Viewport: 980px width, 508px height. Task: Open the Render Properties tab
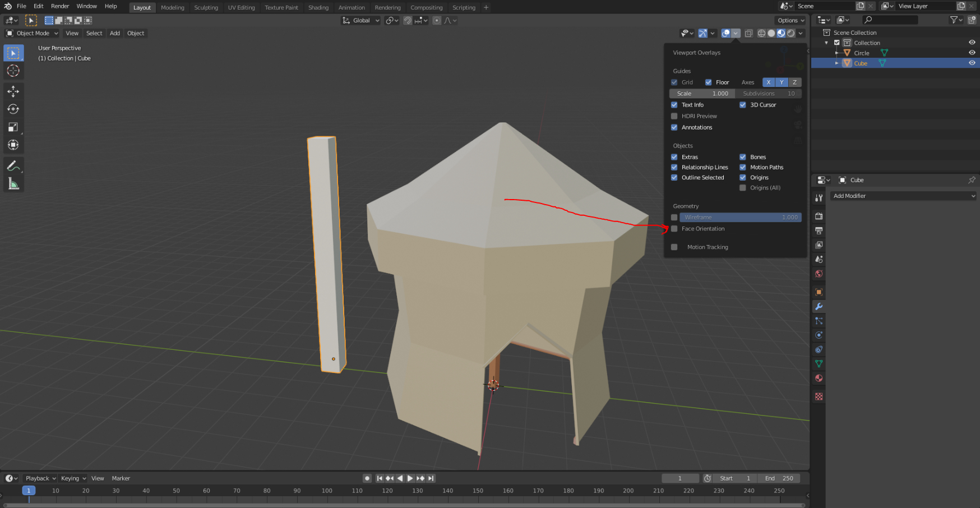(x=819, y=215)
